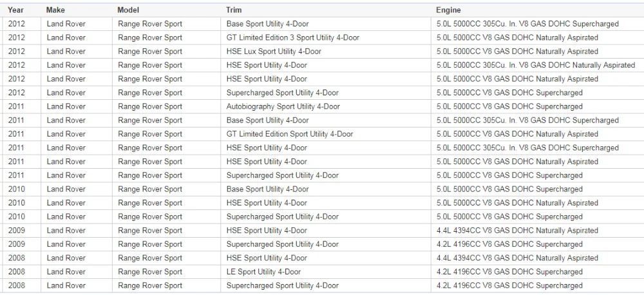Click Range Rover Sport in LE Sport Utility row
Image resolution: width=644 pixels, height=295 pixels.
(150, 272)
